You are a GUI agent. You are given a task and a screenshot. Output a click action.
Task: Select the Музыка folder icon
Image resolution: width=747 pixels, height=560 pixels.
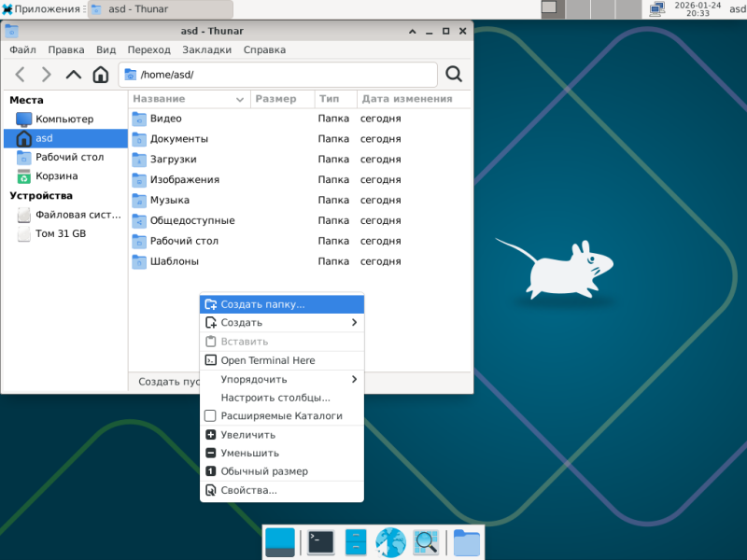[x=139, y=201]
